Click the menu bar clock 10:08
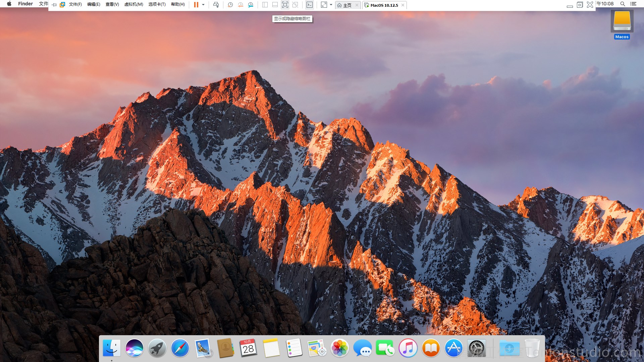644x362 pixels. pyautogui.click(x=605, y=4)
